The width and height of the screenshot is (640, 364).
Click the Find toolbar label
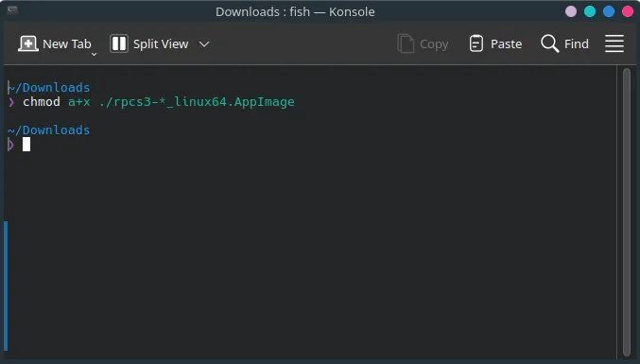click(x=577, y=43)
